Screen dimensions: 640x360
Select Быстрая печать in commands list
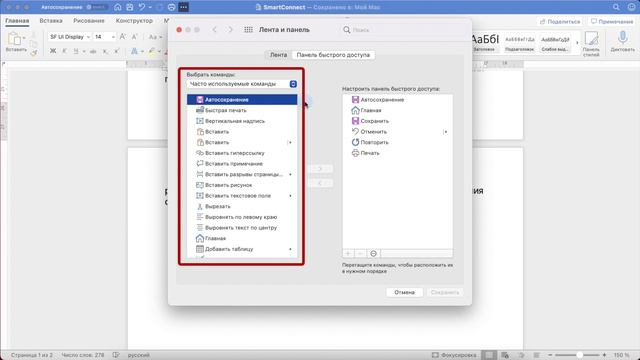pos(242,110)
